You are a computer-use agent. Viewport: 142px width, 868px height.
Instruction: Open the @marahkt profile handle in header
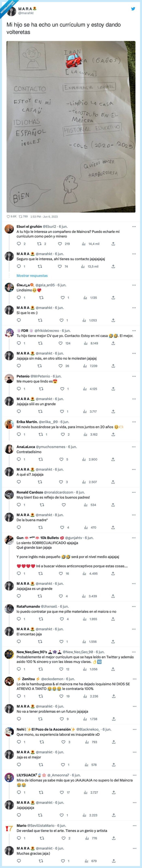[x=26, y=13]
